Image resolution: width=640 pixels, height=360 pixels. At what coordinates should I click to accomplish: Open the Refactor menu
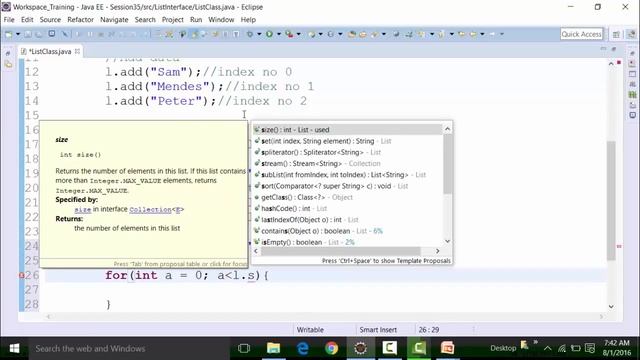80,20
